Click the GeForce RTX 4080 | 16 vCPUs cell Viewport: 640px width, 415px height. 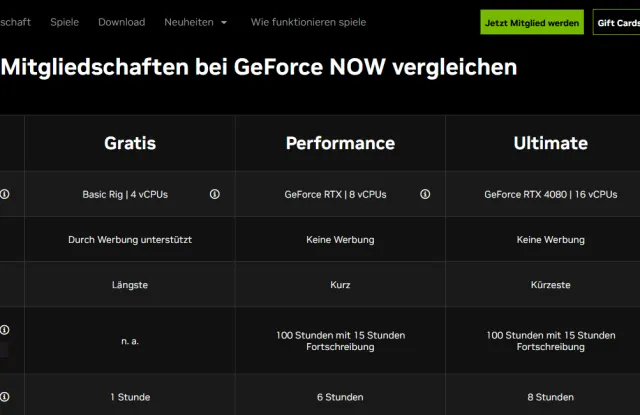[550, 194]
